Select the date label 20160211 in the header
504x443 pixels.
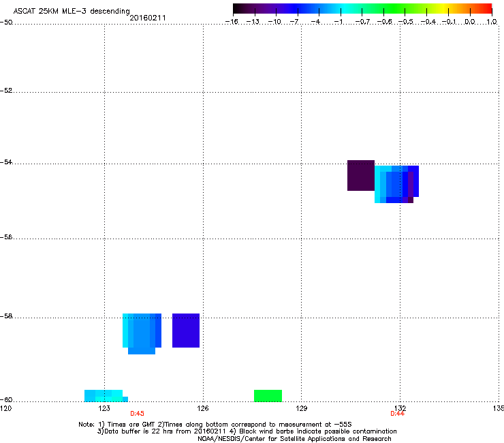point(148,18)
